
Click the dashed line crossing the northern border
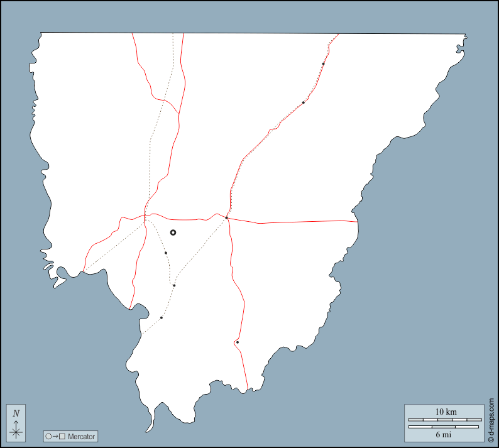173,38
